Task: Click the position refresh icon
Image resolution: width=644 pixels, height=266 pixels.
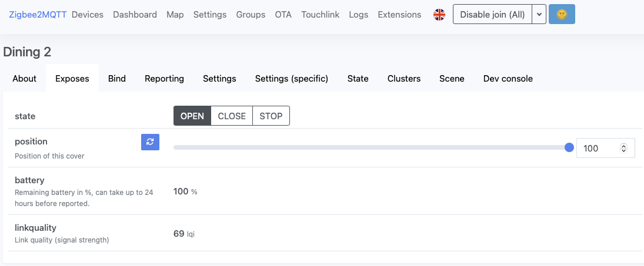Action: [151, 142]
